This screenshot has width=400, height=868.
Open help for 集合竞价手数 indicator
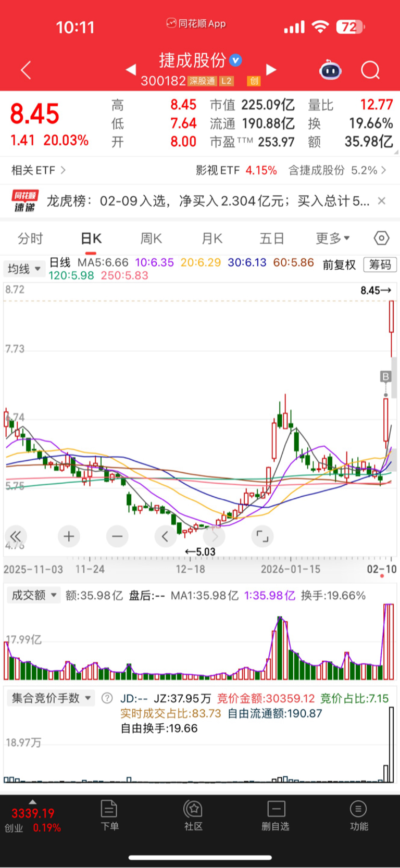pos(107,698)
